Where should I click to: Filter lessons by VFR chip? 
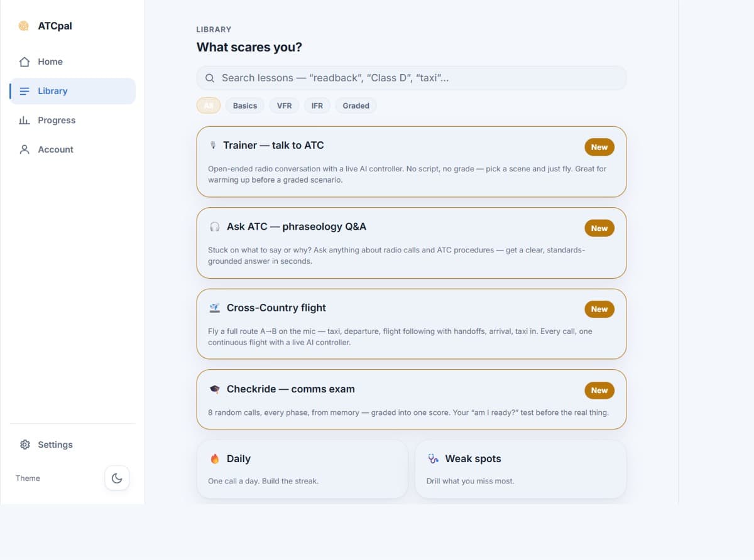pyautogui.click(x=285, y=105)
